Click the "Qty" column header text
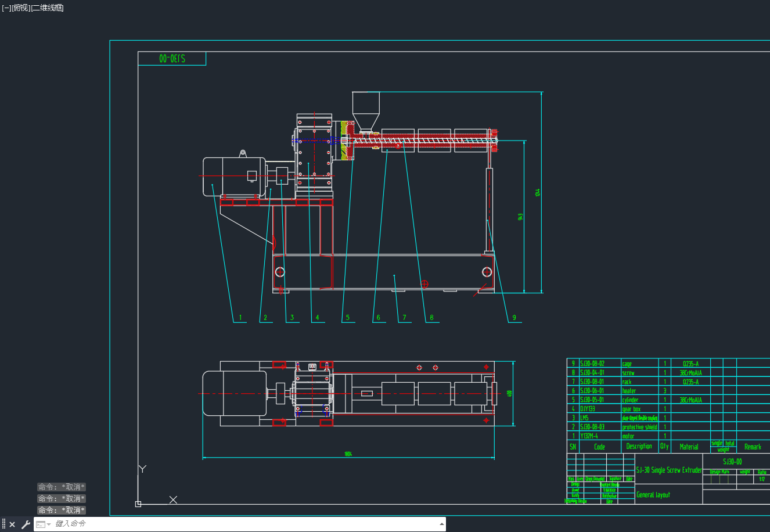 tap(665, 446)
